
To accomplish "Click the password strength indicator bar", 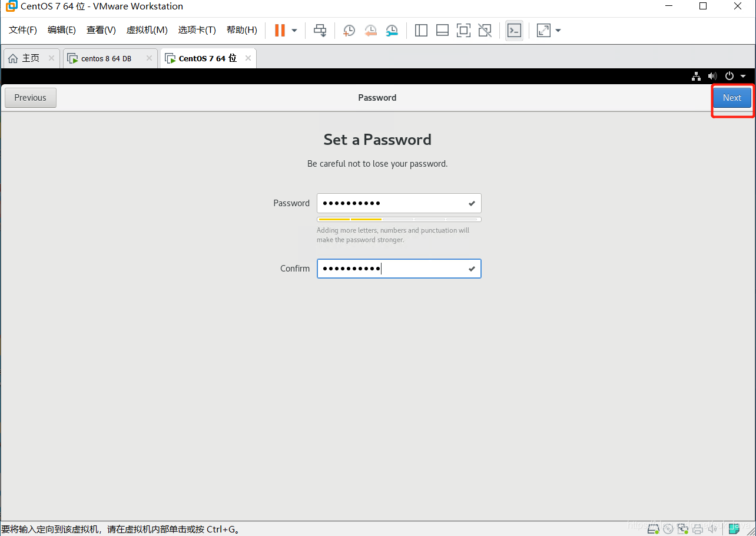I will point(399,220).
